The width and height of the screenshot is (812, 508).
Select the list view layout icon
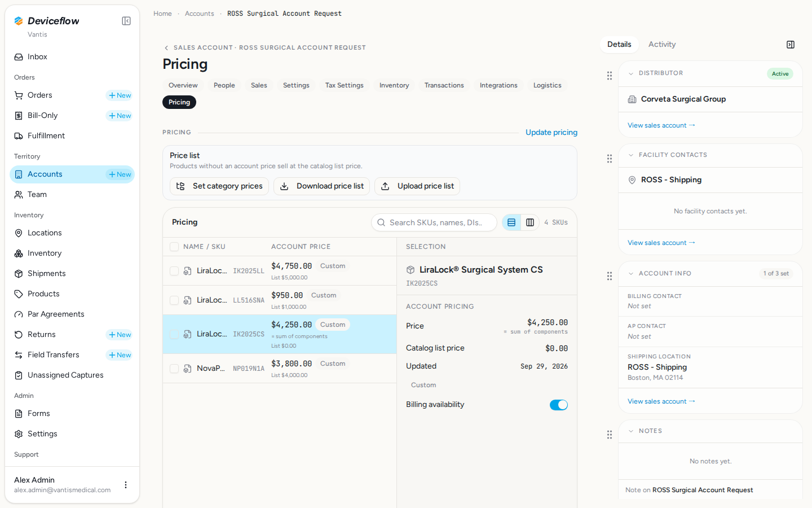pos(511,222)
